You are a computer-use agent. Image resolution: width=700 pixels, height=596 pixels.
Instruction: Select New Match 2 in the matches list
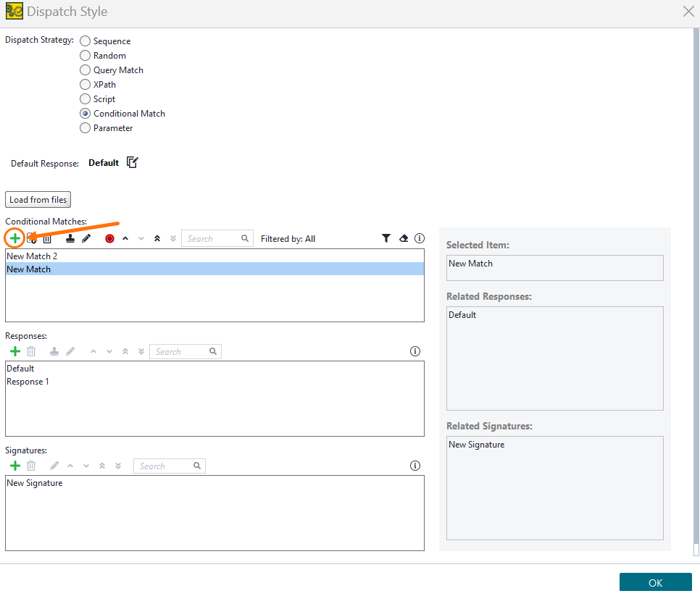click(32, 256)
